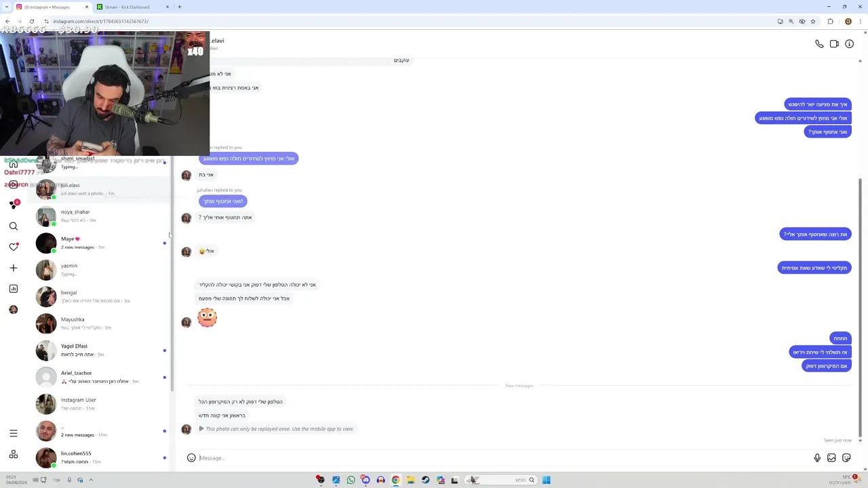Attach a photo using the image icon
The image size is (868, 488).
point(831,458)
